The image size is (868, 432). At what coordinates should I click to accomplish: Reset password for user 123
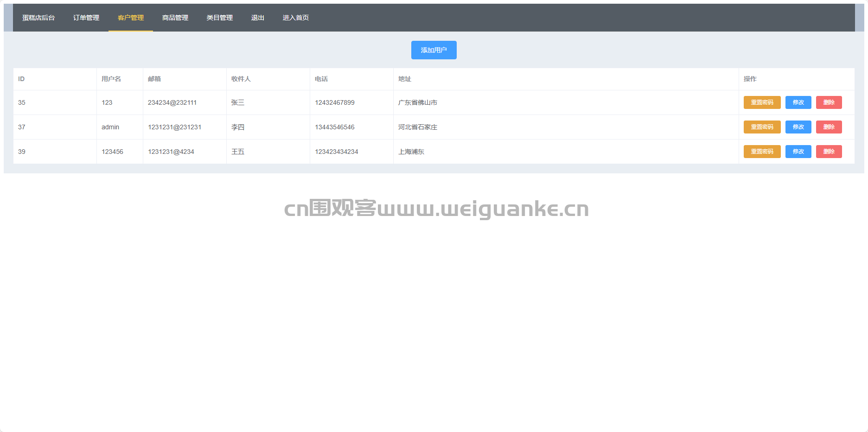[762, 102]
